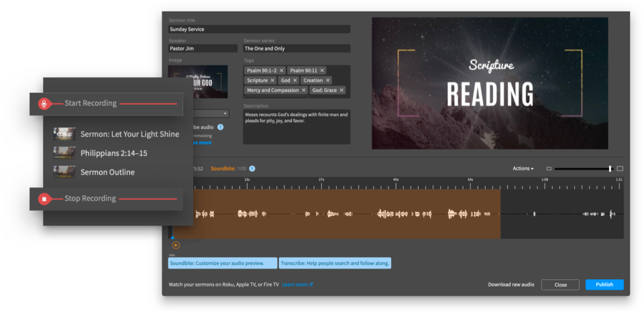Click the sermon Image thumbnail

pos(197,81)
